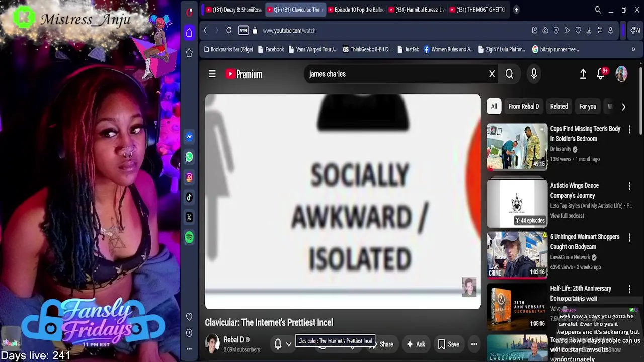This screenshot has width=644, height=362.
Task: Open TikTok in the Opera sidebar
Action: pyautogui.click(x=189, y=197)
